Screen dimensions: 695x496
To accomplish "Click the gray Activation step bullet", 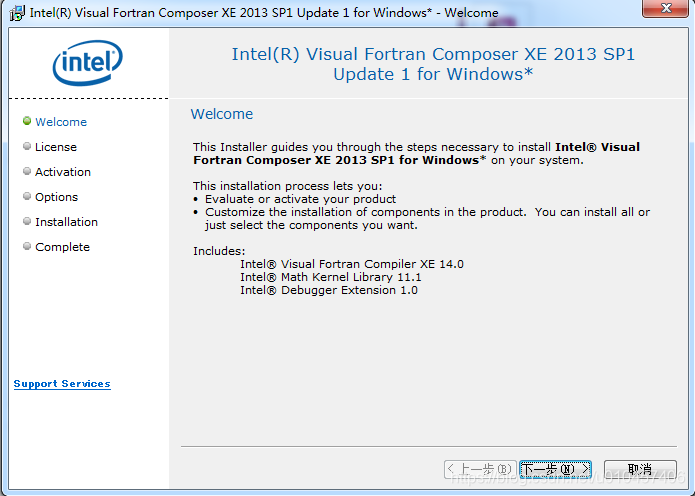I will click(27, 171).
